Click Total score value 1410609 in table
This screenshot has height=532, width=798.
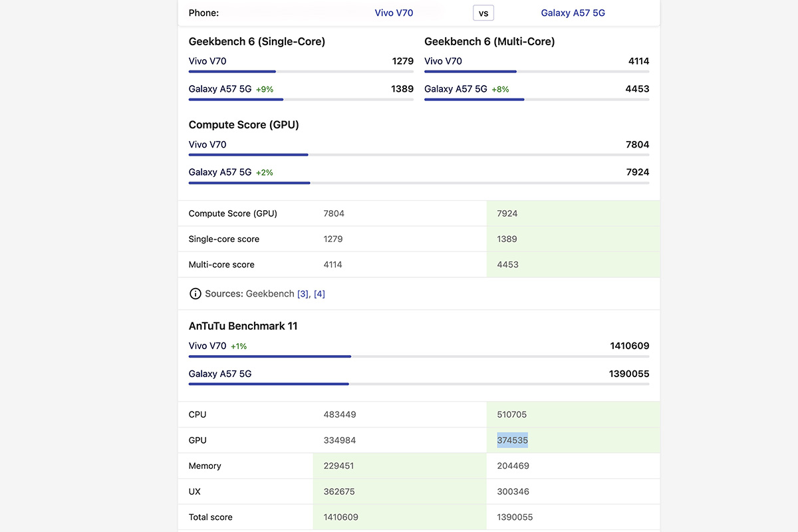[342, 517]
